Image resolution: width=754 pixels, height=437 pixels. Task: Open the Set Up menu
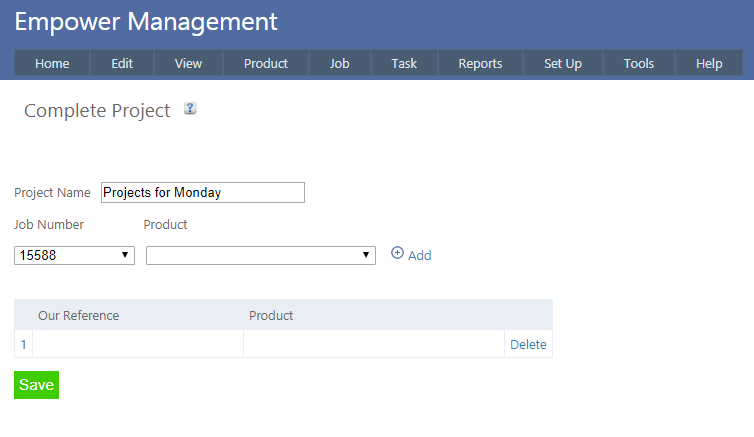(563, 63)
